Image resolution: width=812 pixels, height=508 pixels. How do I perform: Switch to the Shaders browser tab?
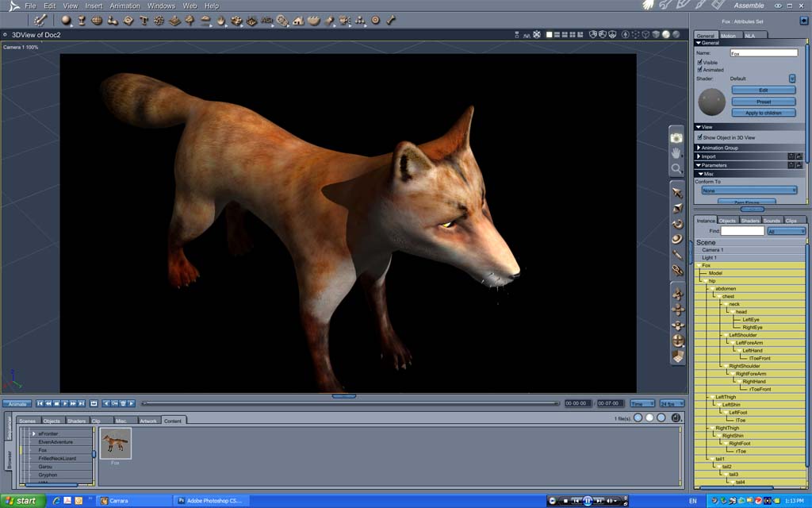(x=76, y=421)
